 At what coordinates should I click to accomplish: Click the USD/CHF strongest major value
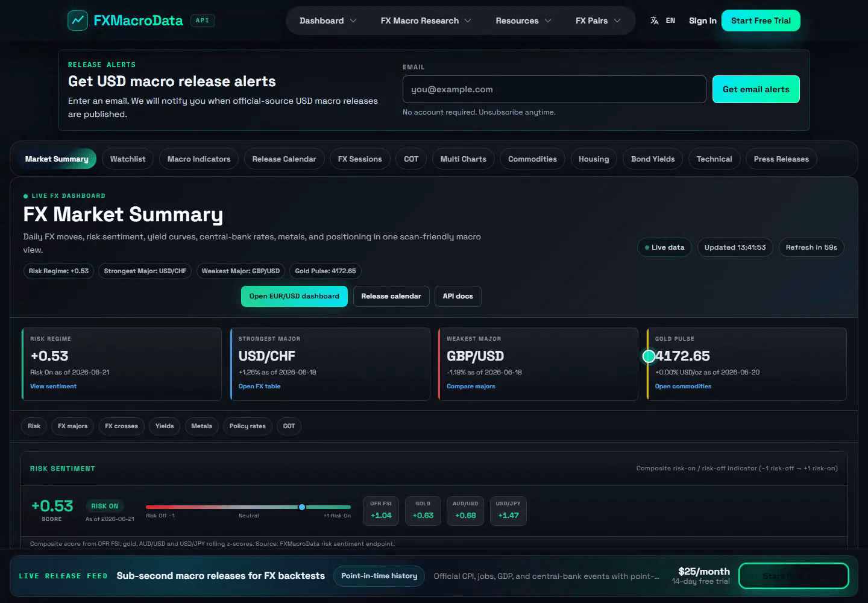267,356
